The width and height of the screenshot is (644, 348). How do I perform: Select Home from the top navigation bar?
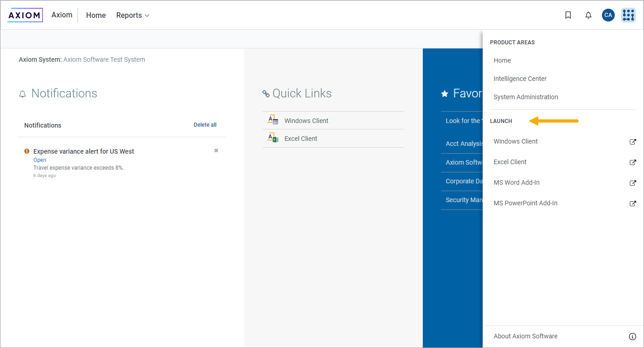tap(96, 15)
